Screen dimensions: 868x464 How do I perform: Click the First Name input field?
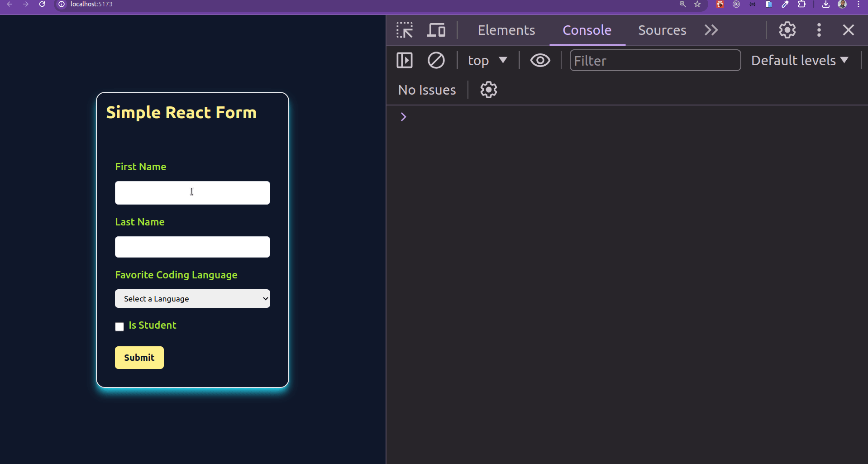coord(192,193)
